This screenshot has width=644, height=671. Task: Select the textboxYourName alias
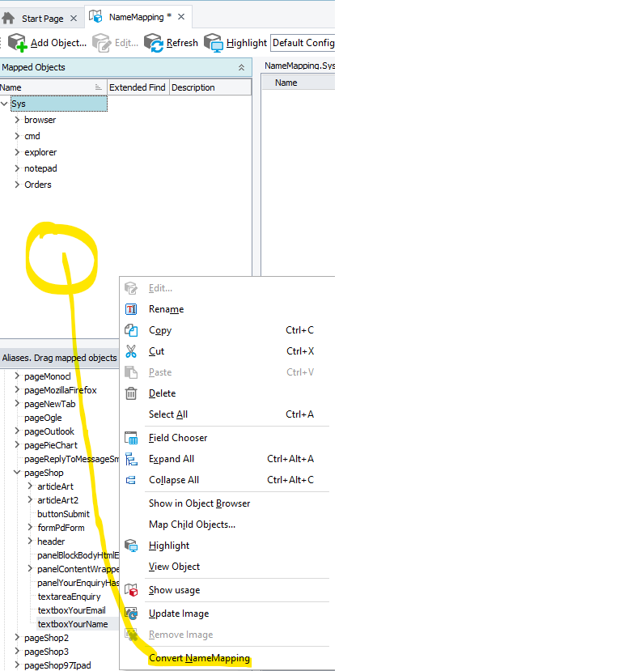(73, 624)
